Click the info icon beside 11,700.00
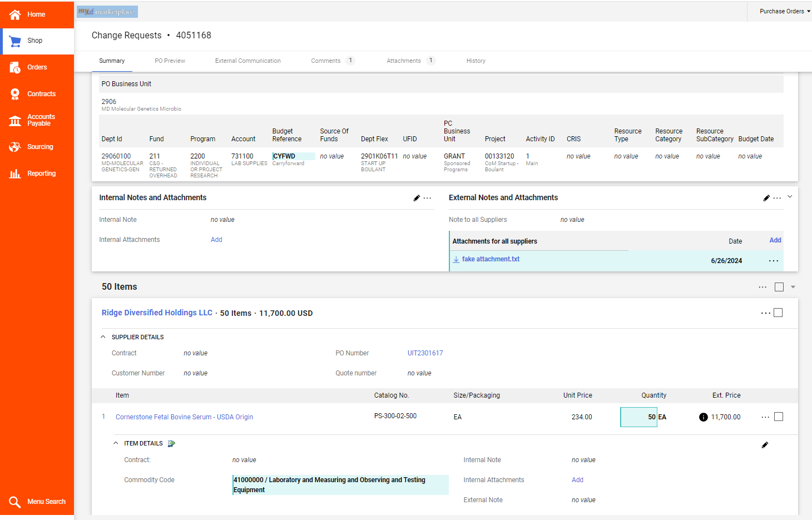812x520 pixels. pos(703,417)
